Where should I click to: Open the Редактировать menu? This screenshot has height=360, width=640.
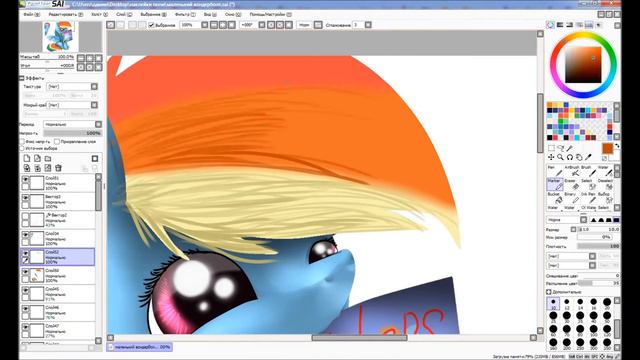(x=65, y=14)
